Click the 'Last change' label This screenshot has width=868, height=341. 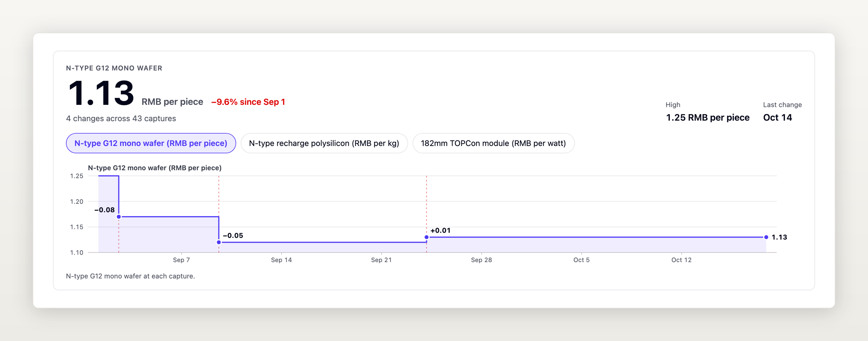782,105
